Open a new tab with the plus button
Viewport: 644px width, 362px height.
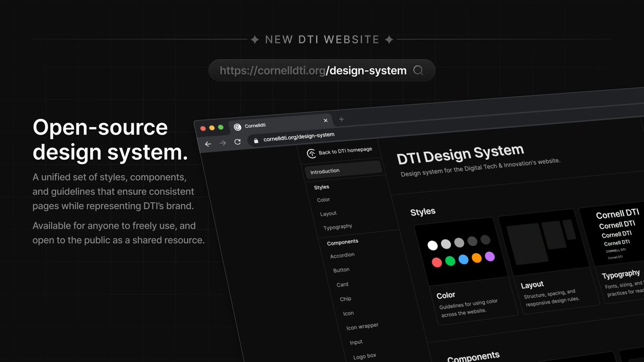(341, 119)
